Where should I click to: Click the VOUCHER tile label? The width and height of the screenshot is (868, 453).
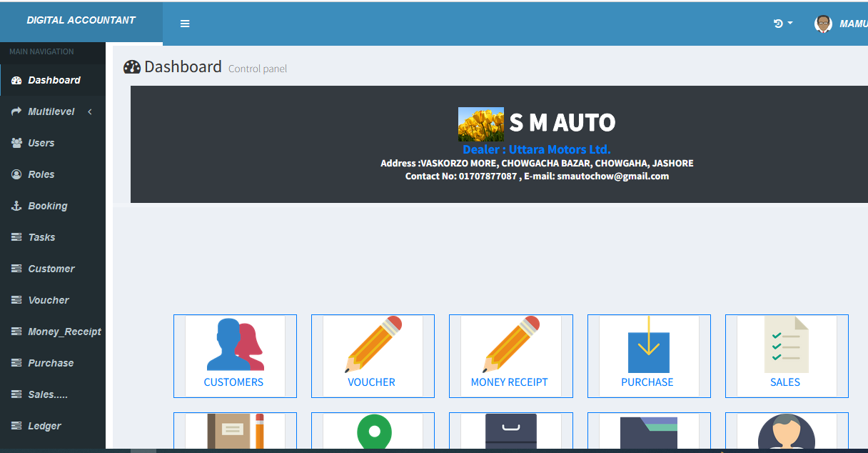(x=371, y=382)
